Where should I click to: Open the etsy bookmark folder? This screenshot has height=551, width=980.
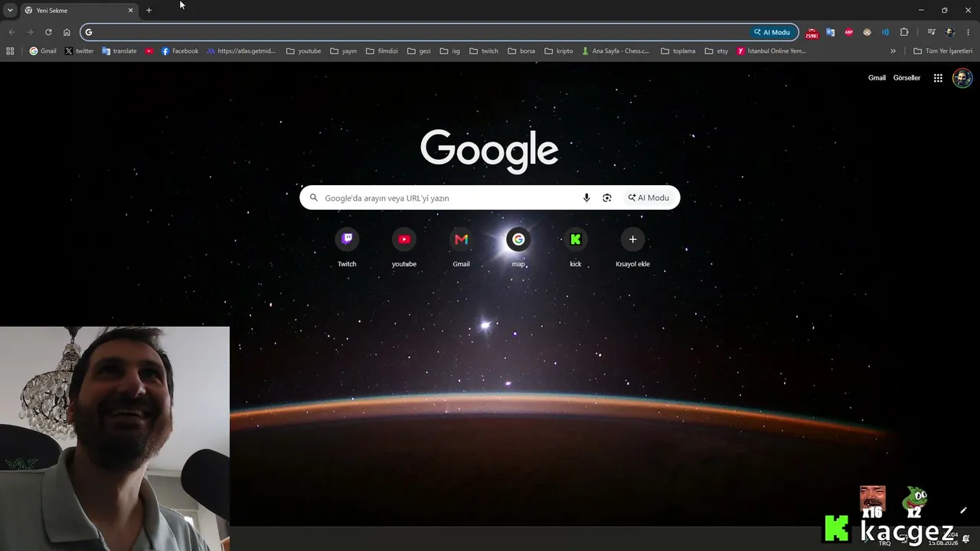click(717, 51)
